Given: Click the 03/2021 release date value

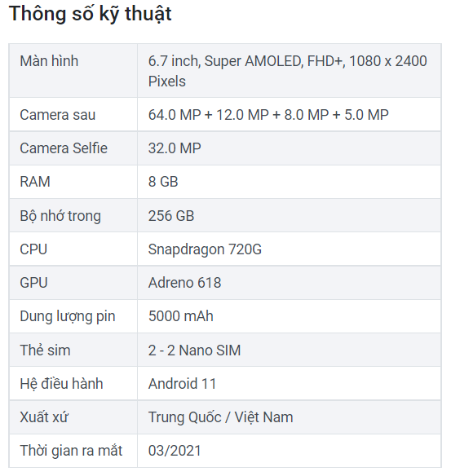Looking at the screenshot, I should pyautogui.click(x=175, y=451).
